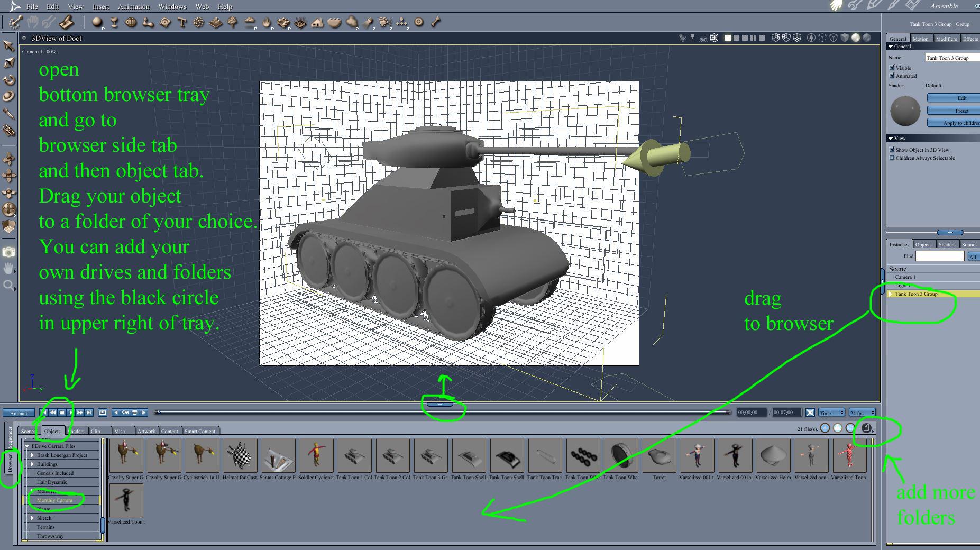
Task: Open the Smart Content tab
Action: (x=200, y=431)
